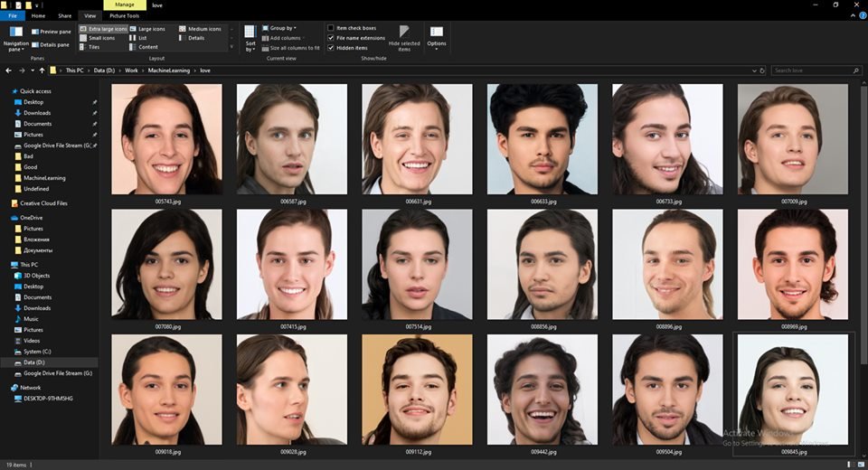Image resolution: width=868 pixels, height=470 pixels.
Task: Switch to the Home ribbon tab
Action: click(38, 16)
